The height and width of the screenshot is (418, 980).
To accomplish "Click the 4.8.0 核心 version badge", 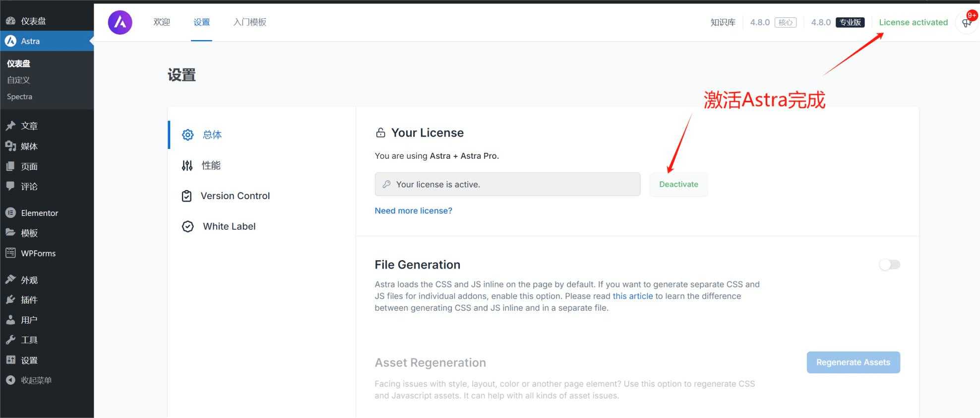I will [773, 22].
